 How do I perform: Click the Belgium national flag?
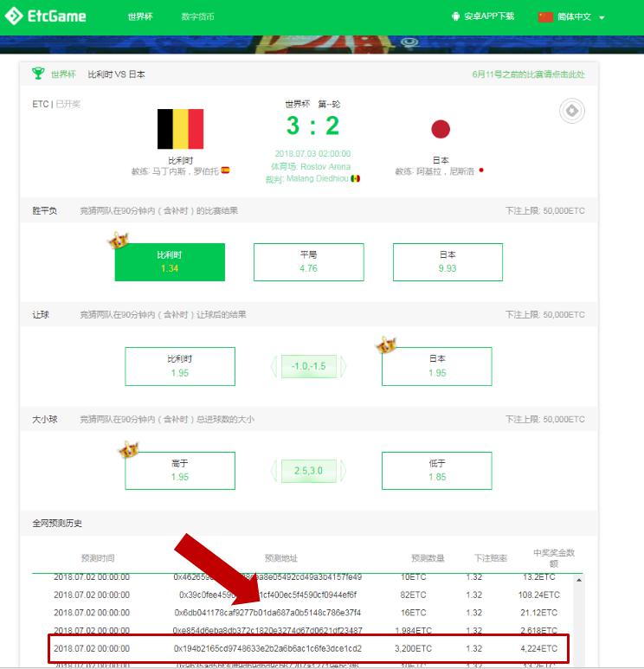pos(180,129)
